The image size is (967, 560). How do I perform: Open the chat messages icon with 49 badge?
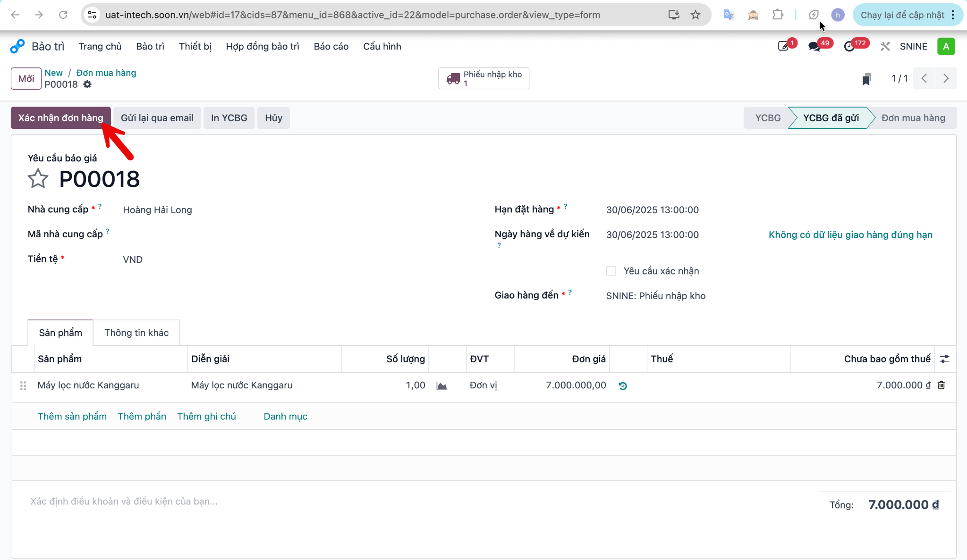click(x=814, y=46)
